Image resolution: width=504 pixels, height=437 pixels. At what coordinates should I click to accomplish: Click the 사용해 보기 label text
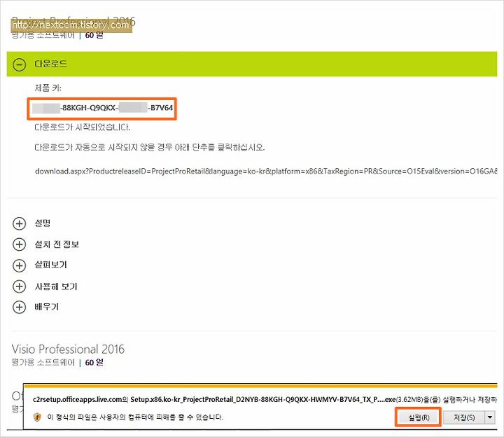pos(56,286)
